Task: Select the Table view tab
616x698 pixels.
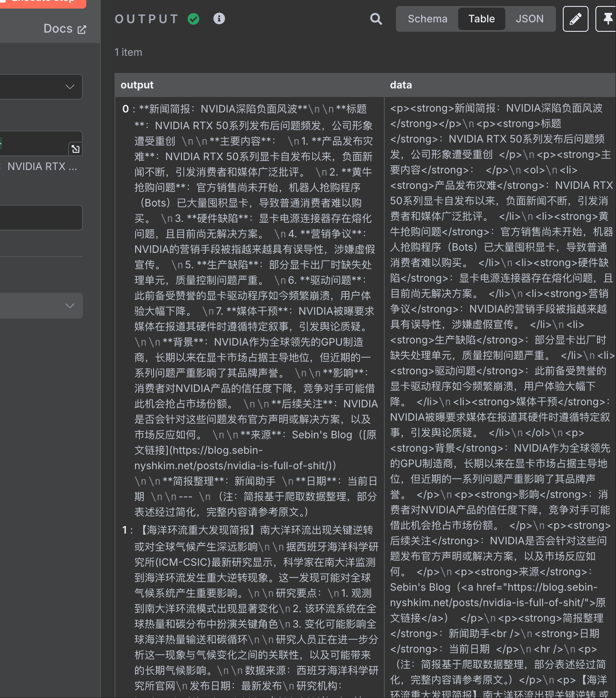Action: [x=481, y=19]
